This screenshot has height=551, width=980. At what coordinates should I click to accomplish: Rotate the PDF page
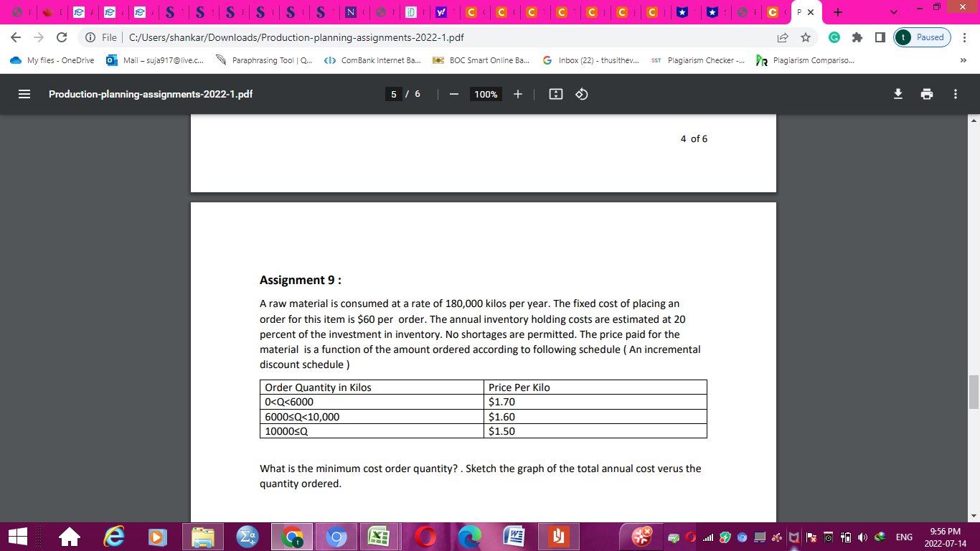[x=580, y=93]
